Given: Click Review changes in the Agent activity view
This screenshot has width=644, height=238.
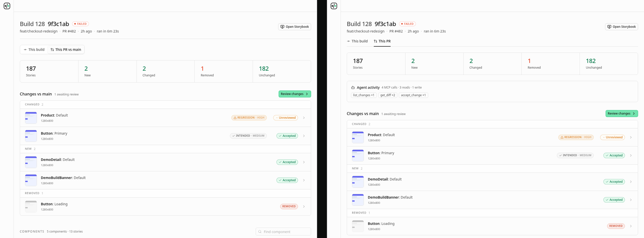Looking at the screenshot, I should 621,114.
